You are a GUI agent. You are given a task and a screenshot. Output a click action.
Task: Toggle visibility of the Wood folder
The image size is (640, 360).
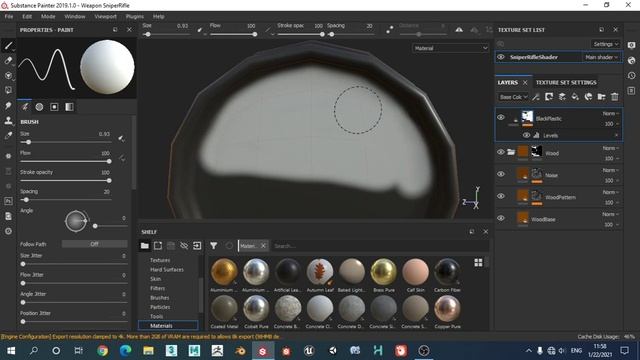pyautogui.click(x=501, y=152)
